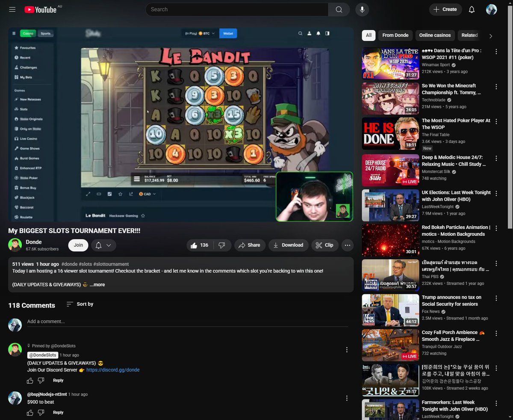Open the Cozy Fall Porch live thumbnail
This screenshot has height=420, width=513.
pos(390,345)
